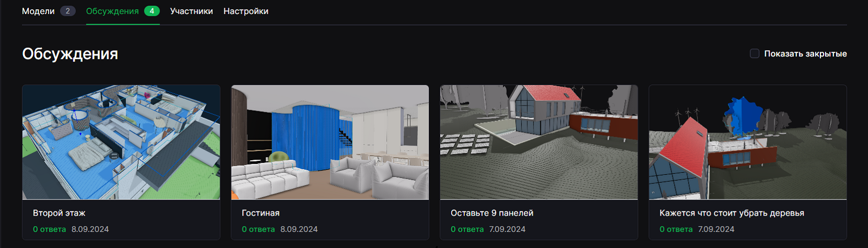The width and height of the screenshot is (868, 248).
Task: Click the 2 count badge beside Модели
Action: pyautogui.click(x=67, y=11)
